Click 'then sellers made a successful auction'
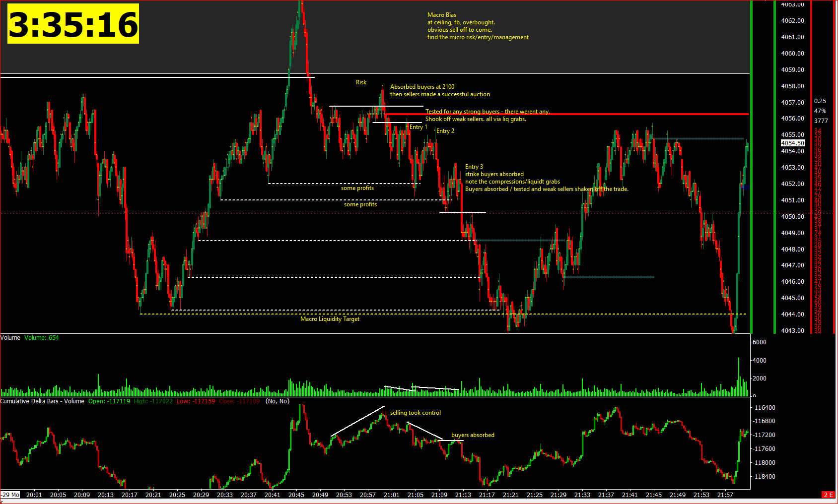 click(x=440, y=94)
